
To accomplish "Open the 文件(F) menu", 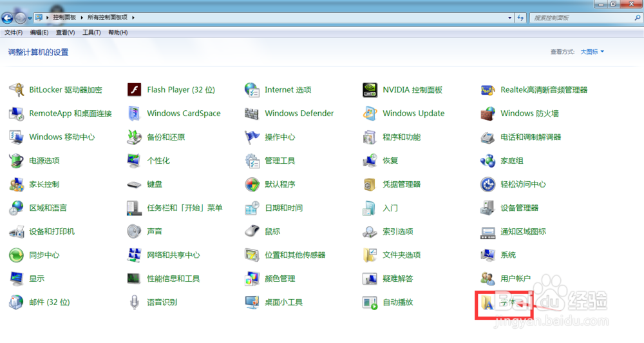I will click(x=14, y=32).
